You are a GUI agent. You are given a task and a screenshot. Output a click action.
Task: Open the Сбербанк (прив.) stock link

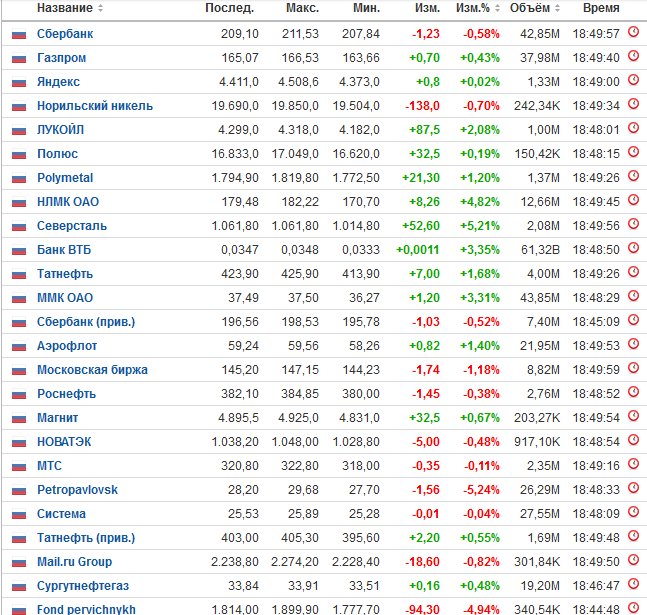pos(86,322)
